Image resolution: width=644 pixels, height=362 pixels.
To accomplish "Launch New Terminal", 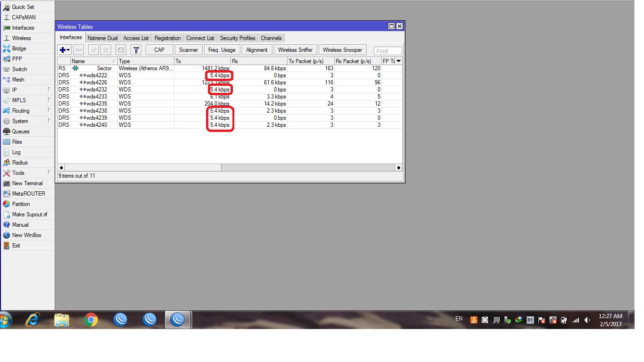I will 27,183.
